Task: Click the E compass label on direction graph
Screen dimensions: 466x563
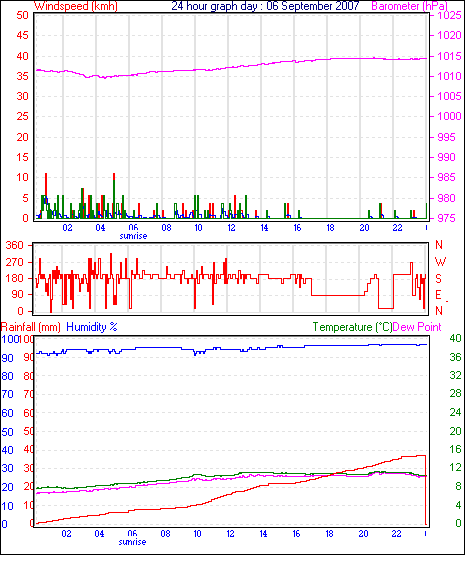Action: pos(438,295)
